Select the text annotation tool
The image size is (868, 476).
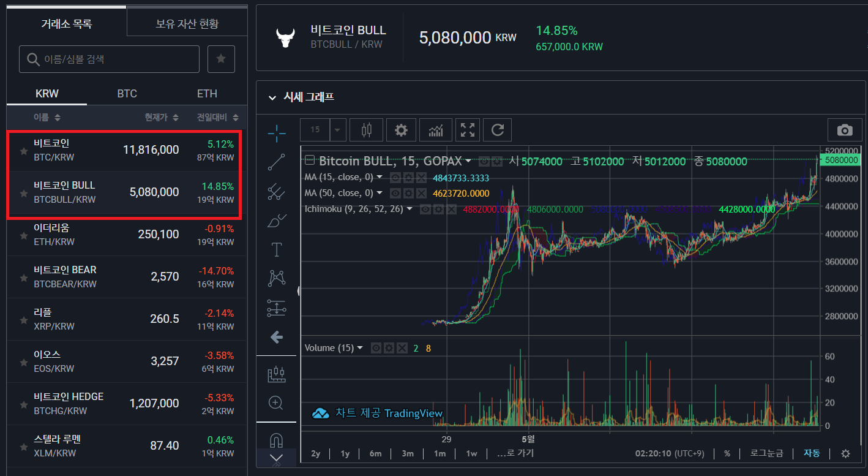coord(277,249)
